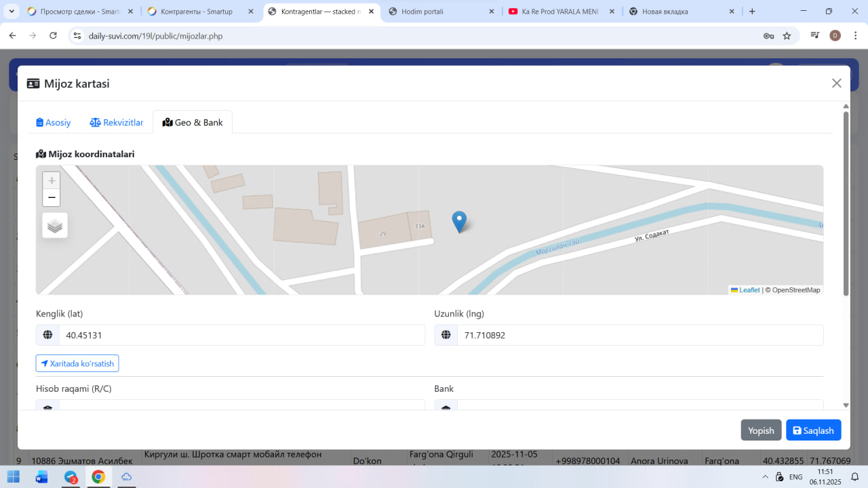
Task: View site information icon in address bar
Action: tap(77, 36)
